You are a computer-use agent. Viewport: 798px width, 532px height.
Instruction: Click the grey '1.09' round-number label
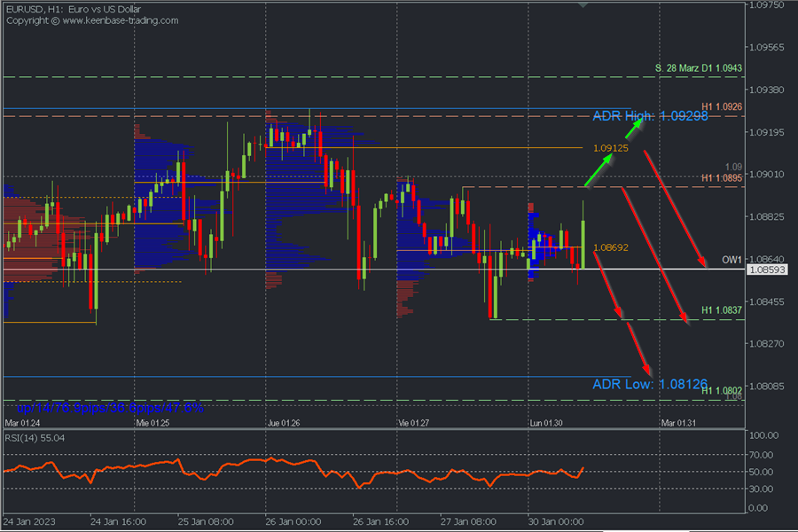(x=733, y=167)
